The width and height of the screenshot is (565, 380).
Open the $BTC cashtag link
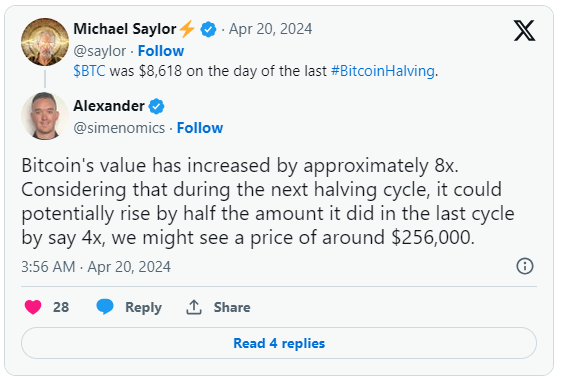pyautogui.click(x=89, y=71)
